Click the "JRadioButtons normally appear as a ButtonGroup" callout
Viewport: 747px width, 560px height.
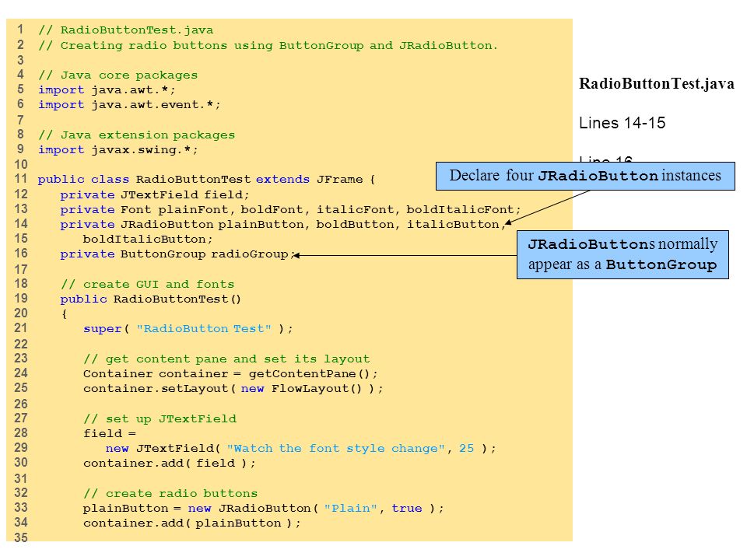(622, 255)
